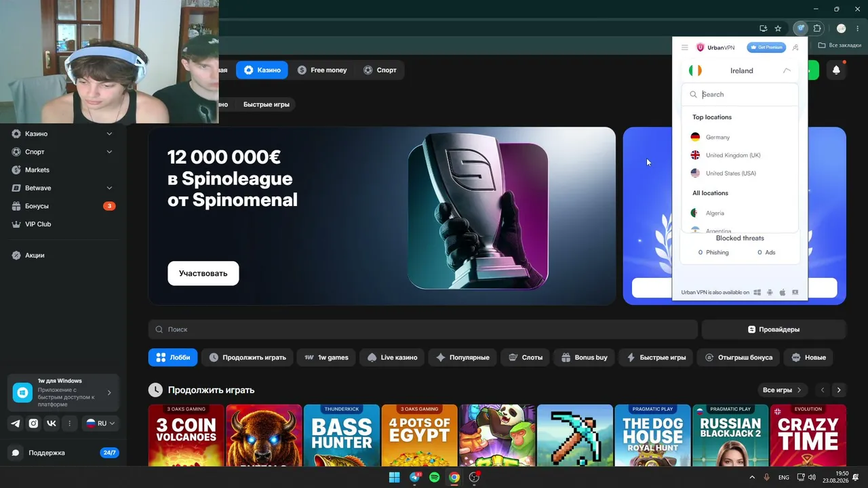Filter by Слоты category
This screenshot has width=868, height=488.
pyautogui.click(x=526, y=357)
